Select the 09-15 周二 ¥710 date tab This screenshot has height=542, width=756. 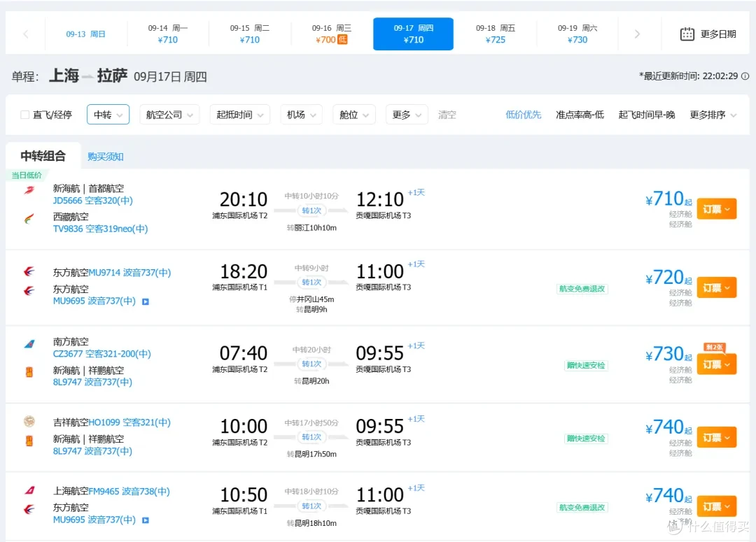[x=250, y=34]
